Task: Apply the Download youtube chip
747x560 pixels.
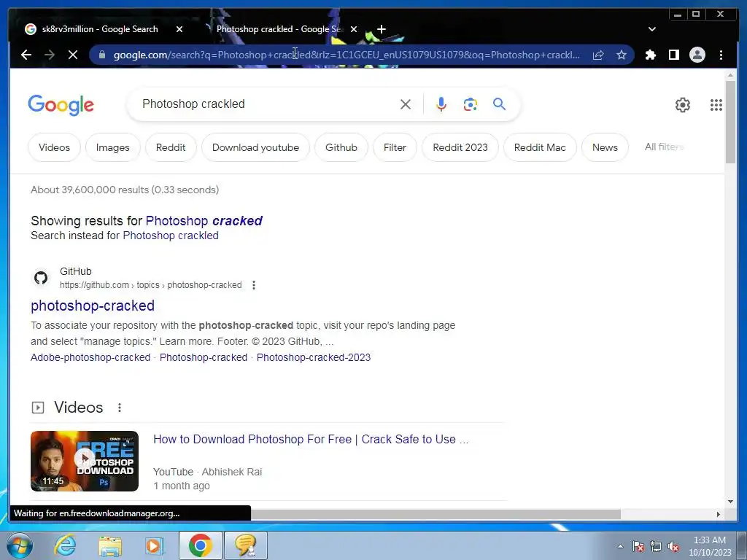Action: [x=255, y=147]
